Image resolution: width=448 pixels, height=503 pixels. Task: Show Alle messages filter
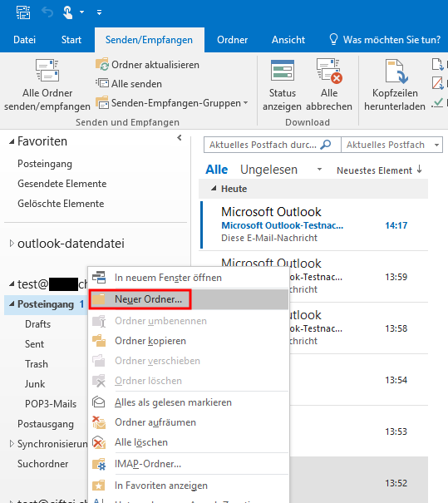coord(216,170)
